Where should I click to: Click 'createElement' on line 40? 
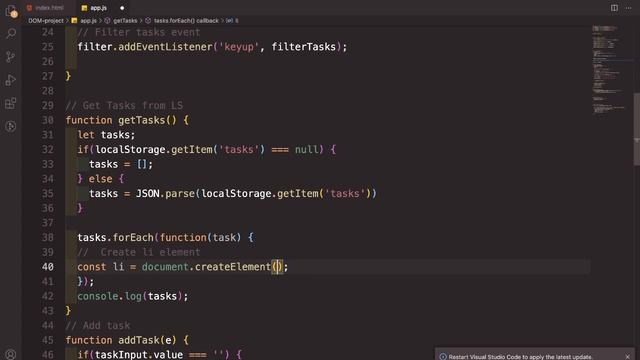pyautogui.click(x=233, y=267)
